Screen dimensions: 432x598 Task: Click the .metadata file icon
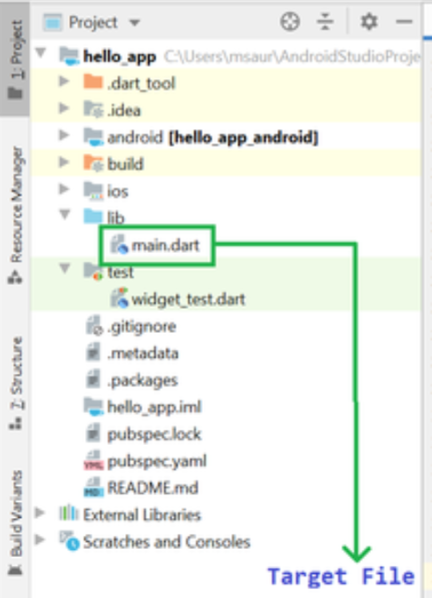tap(93, 352)
